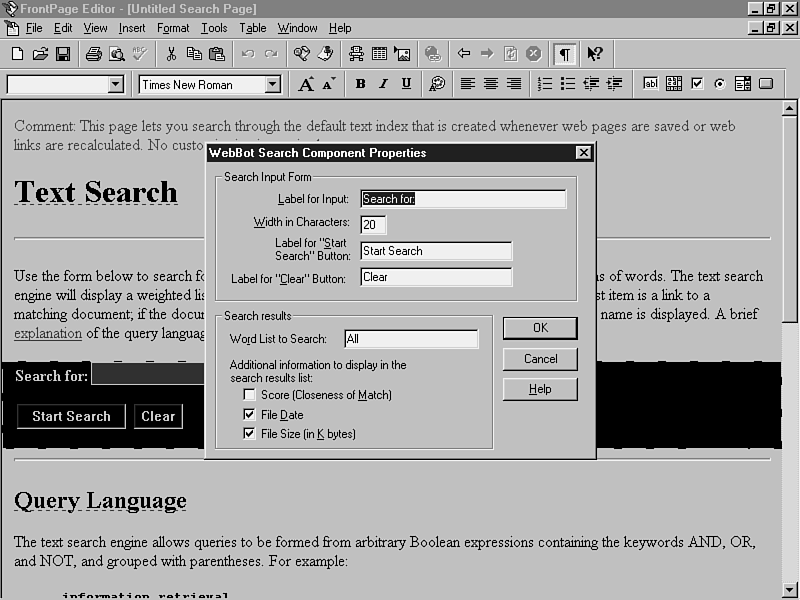800x600 pixels.
Task: Click the Clear form button on page
Action: [x=158, y=416]
